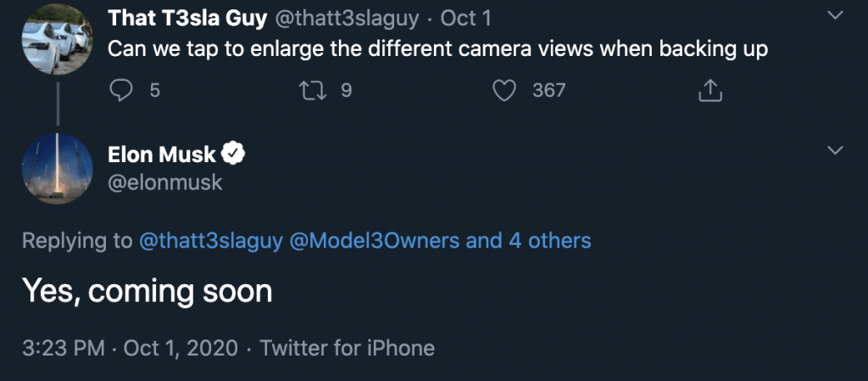868x381 pixels.
Task: Open Elon Musk's rocket avatar
Action: [58, 166]
